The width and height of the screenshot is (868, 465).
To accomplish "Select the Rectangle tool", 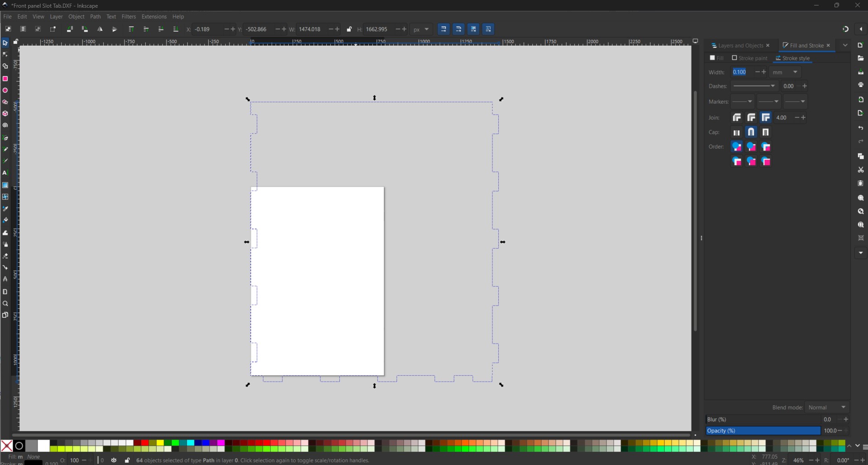I will pyautogui.click(x=5, y=79).
